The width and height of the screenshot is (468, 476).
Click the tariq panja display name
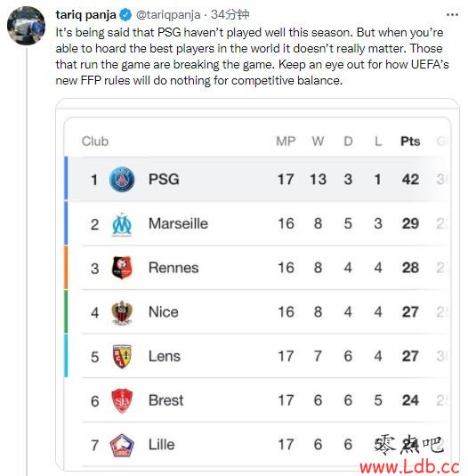(86, 14)
